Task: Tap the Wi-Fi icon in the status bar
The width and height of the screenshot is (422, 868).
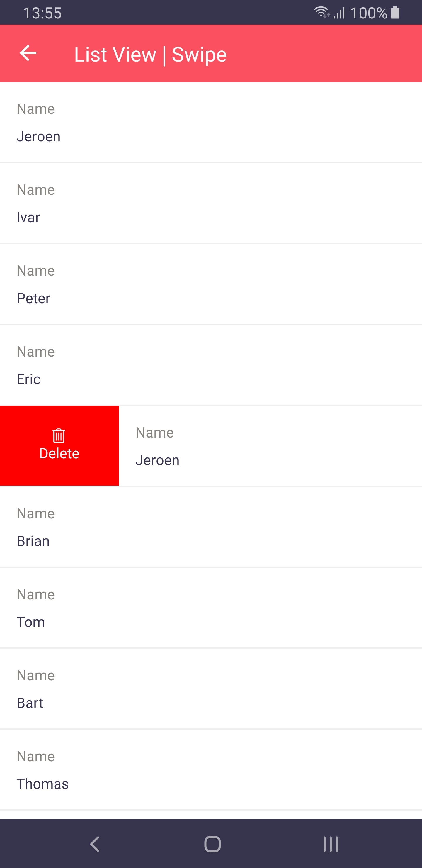Action: (x=322, y=13)
